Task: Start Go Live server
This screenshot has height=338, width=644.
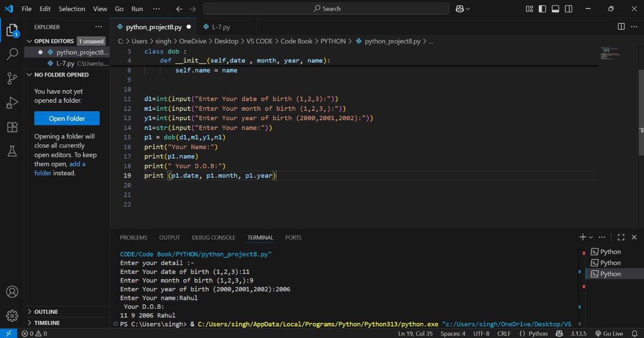Action: (609, 333)
